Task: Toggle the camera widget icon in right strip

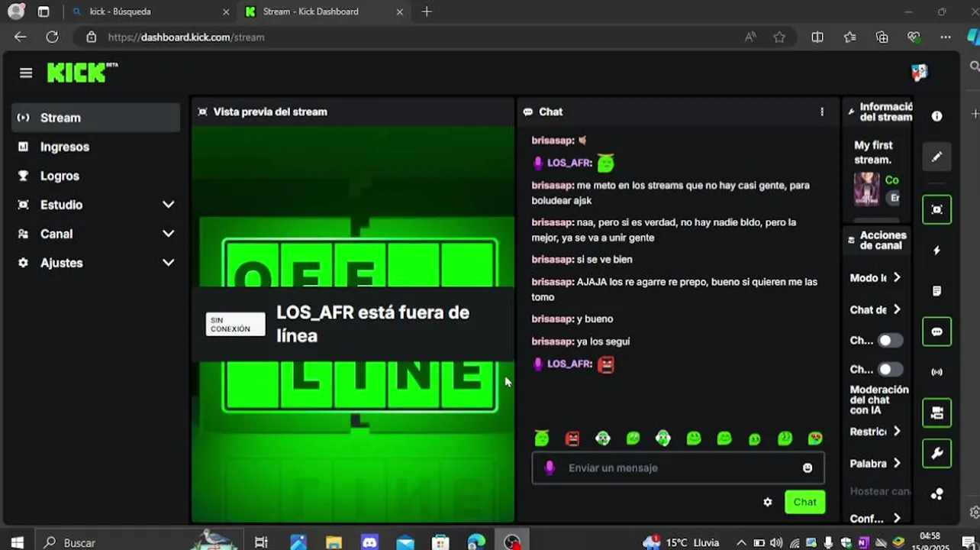Action: (936, 413)
